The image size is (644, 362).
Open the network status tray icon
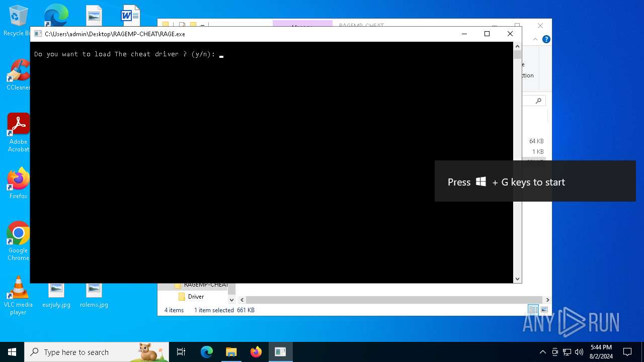coord(567,352)
